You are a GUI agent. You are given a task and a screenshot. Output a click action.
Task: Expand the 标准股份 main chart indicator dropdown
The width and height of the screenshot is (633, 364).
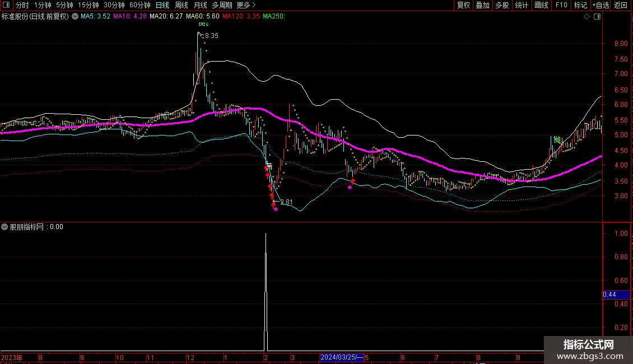(75, 17)
